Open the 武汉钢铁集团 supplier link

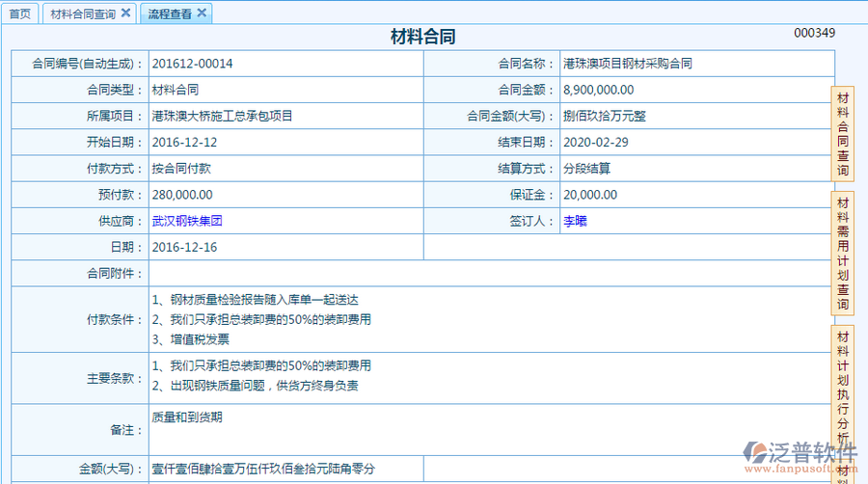(187, 221)
